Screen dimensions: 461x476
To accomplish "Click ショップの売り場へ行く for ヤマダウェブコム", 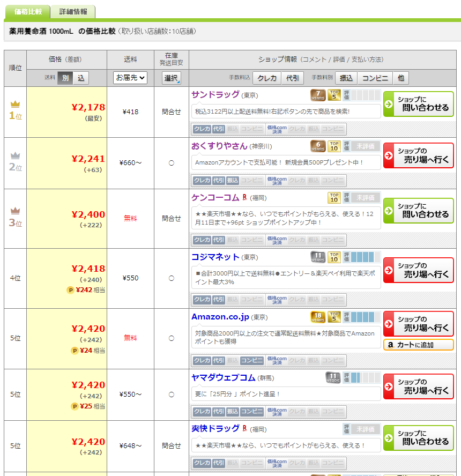I will click(419, 386).
